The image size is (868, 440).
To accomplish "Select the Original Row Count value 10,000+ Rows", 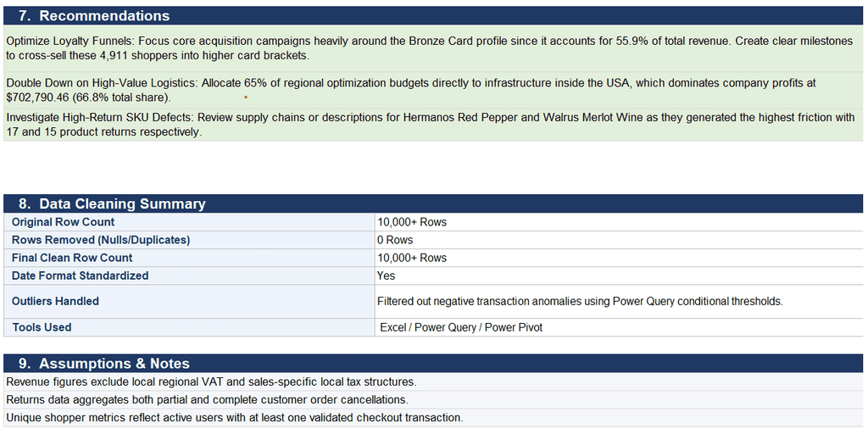I will (619, 222).
